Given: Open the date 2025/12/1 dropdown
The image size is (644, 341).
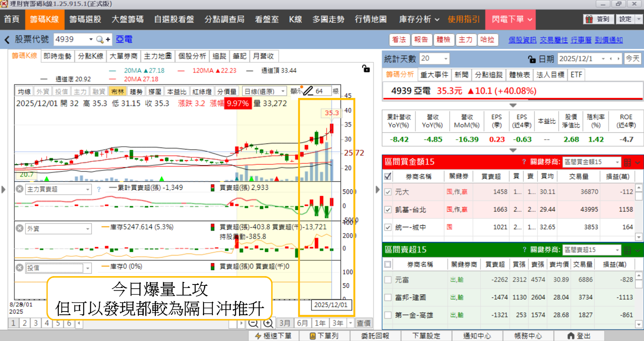Looking at the screenshot, I should click(x=603, y=59).
